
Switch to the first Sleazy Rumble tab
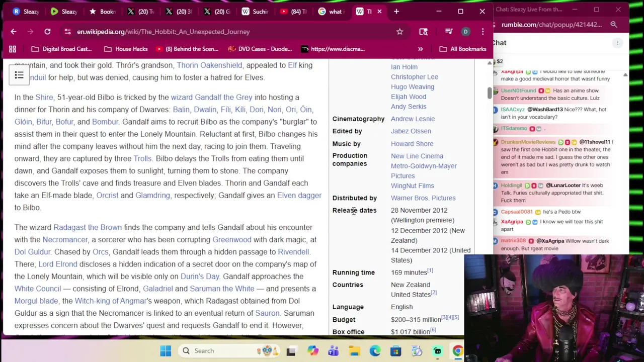click(25, 11)
